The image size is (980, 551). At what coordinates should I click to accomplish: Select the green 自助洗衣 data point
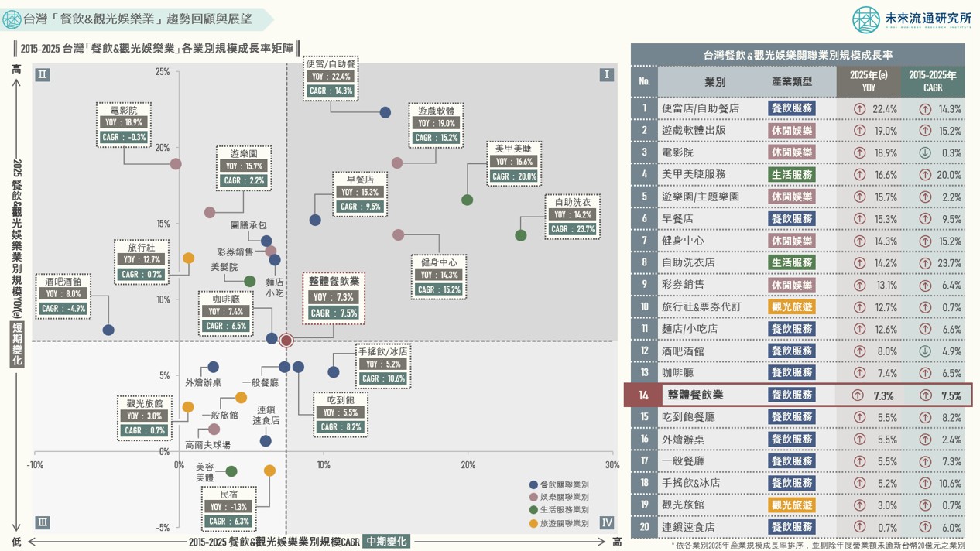pos(521,235)
